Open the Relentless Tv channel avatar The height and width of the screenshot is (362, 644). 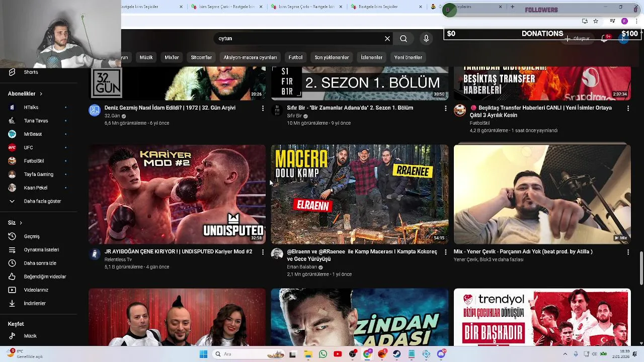click(95, 254)
